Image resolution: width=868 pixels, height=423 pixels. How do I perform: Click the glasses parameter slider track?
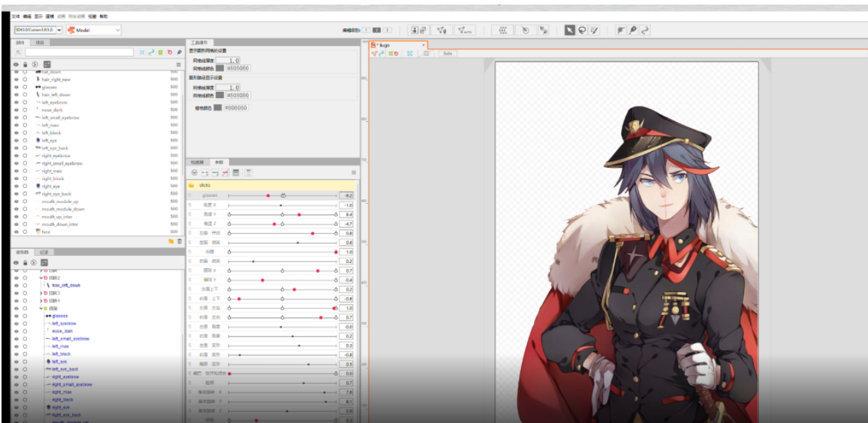tap(283, 195)
